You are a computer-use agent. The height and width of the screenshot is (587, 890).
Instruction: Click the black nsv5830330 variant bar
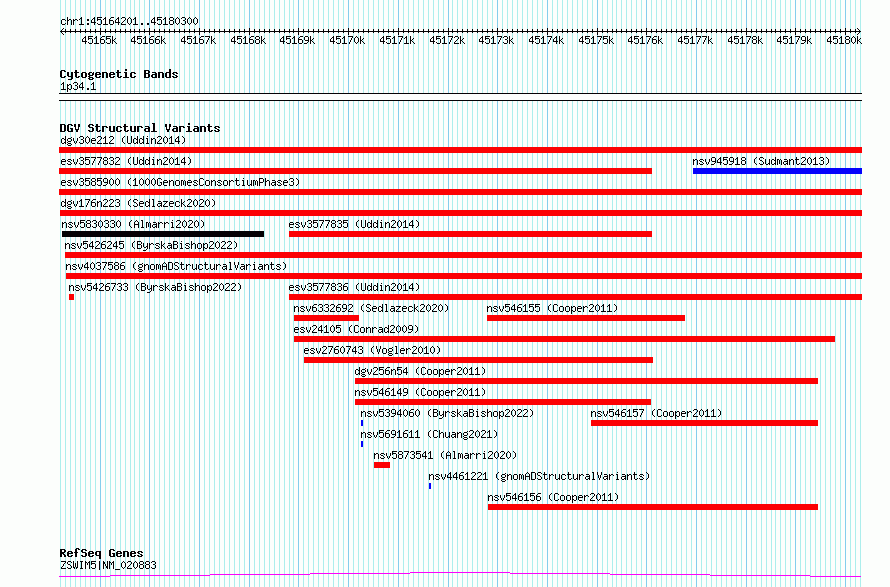click(x=163, y=234)
